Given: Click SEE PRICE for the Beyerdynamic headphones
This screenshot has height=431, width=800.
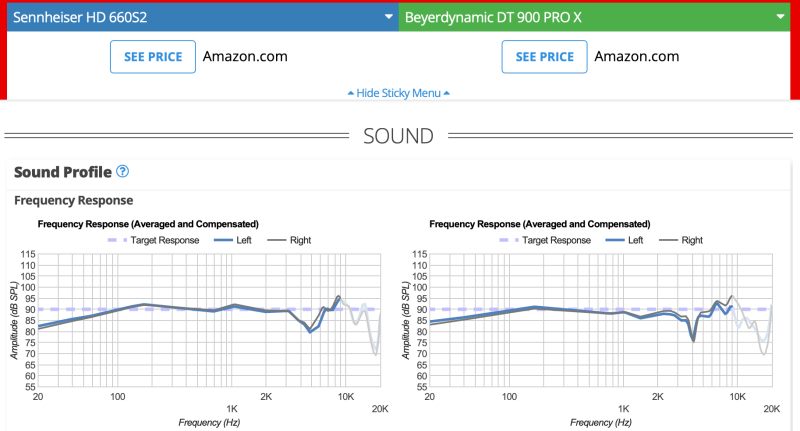Looking at the screenshot, I should tap(545, 57).
